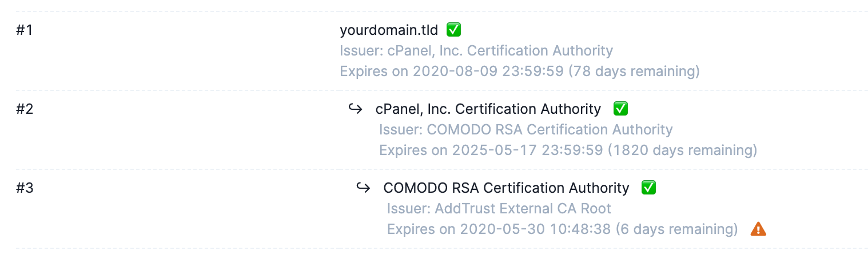868x262 pixels.
Task: Click the Issuer: AddTrust External CA Root line
Action: point(499,209)
